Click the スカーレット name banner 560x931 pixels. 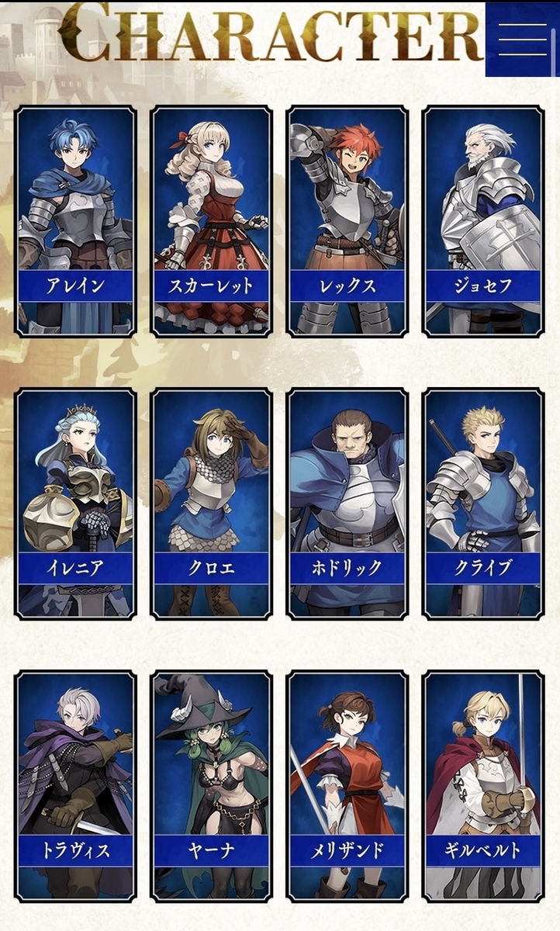(x=212, y=286)
